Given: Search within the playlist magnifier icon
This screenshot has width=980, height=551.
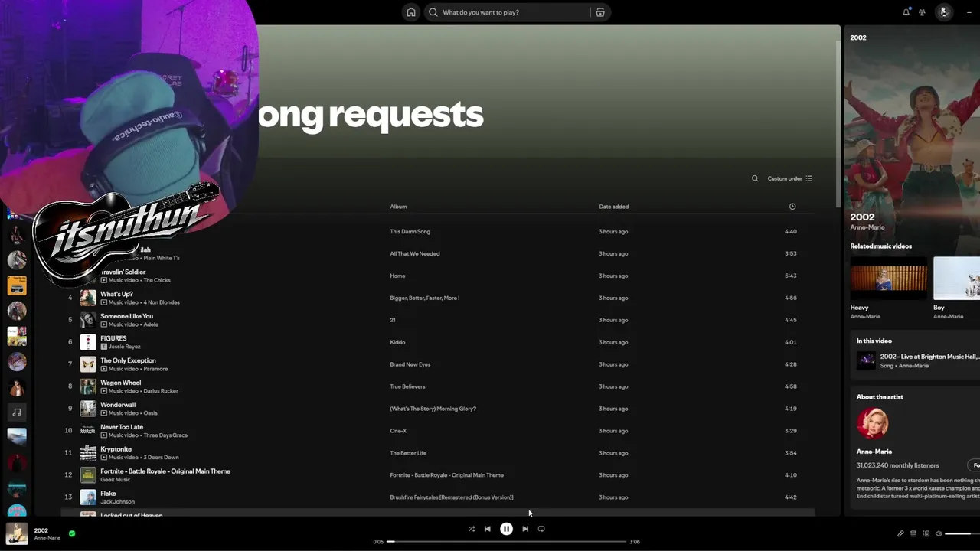Looking at the screenshot, I should pyautogui.click(x=755, y=178).
